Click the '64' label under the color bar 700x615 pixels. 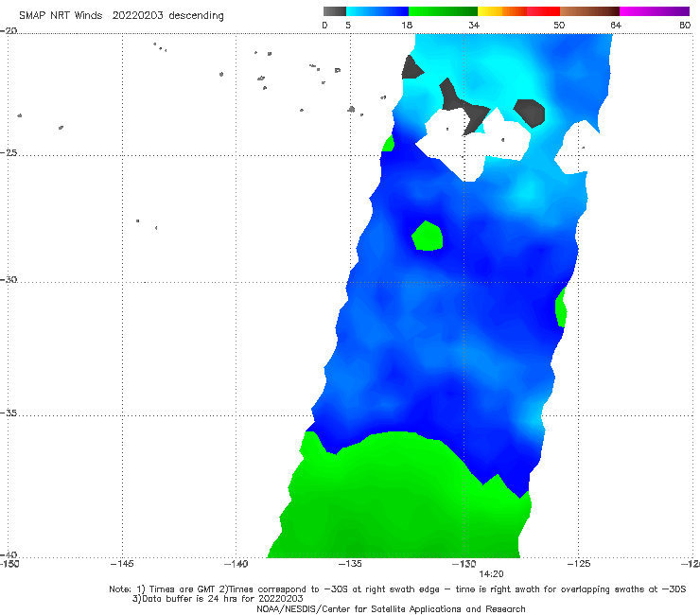[616, 25]
